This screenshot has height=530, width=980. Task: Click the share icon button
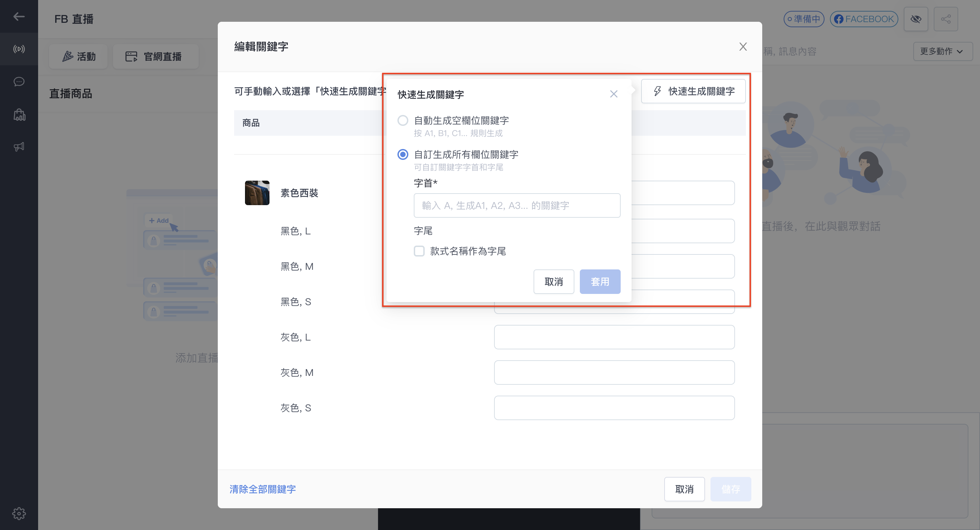click(946, 19)
